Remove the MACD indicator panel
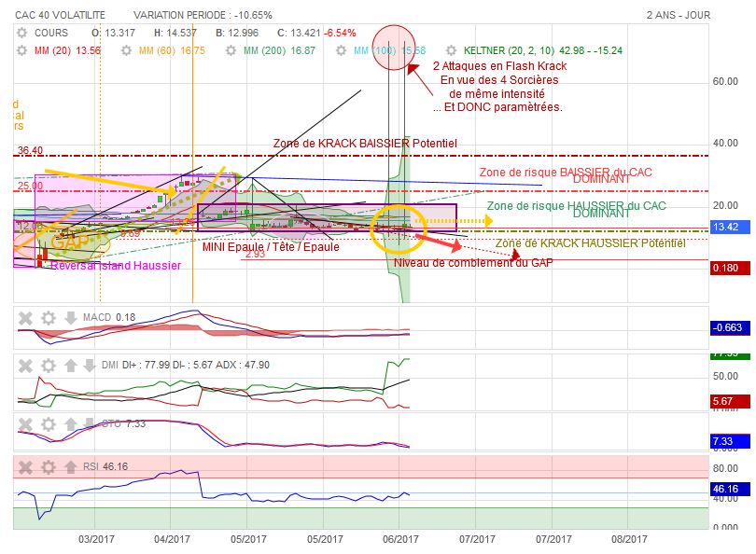 coord(25,318)
